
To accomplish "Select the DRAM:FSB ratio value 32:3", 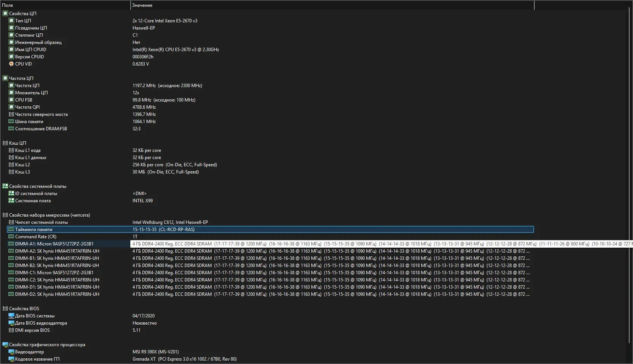I will (136, 129).
